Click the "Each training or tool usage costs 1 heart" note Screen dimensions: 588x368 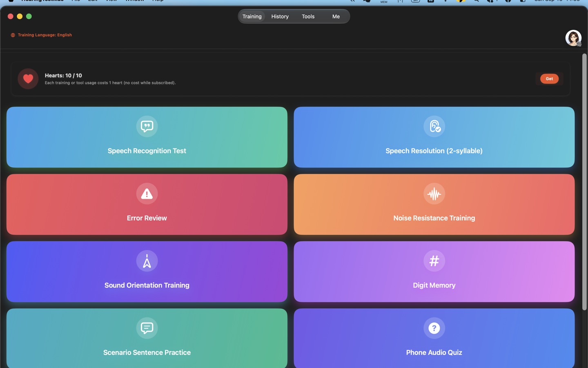click(110, 83)
